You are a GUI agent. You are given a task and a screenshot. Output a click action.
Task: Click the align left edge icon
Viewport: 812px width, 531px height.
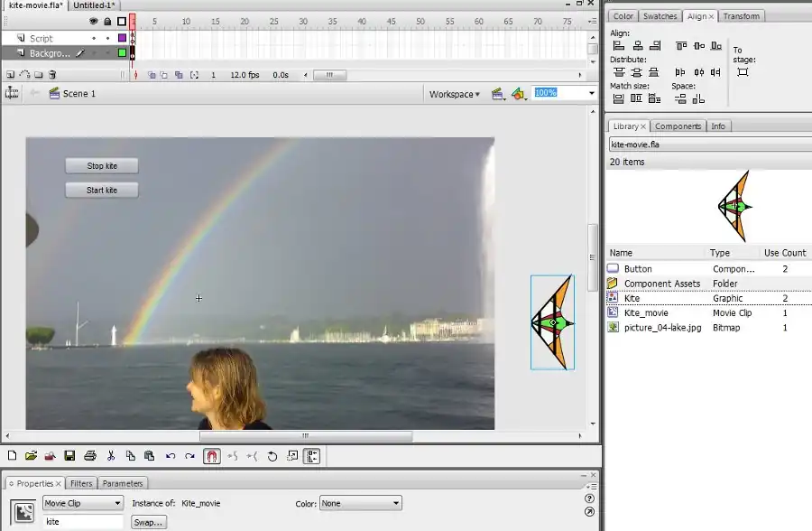(619, 46)
